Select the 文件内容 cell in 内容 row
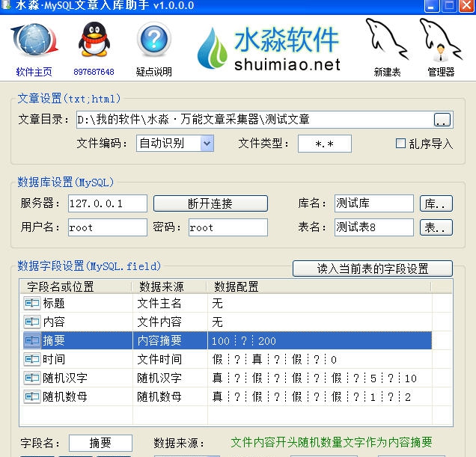 coord(170,322)
